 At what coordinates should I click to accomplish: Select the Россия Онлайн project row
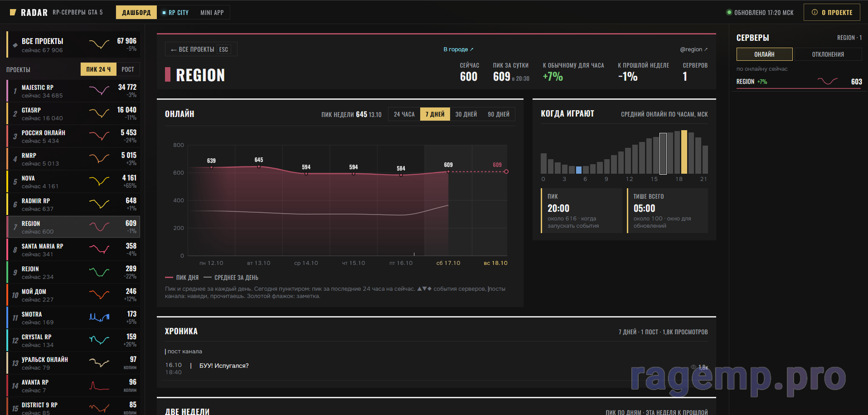click(73, 136)
